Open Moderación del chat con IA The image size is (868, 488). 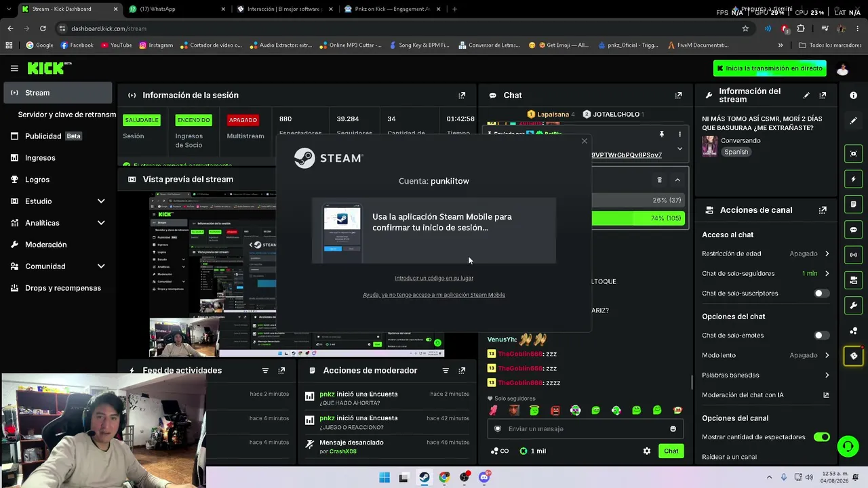pos(766,395)
